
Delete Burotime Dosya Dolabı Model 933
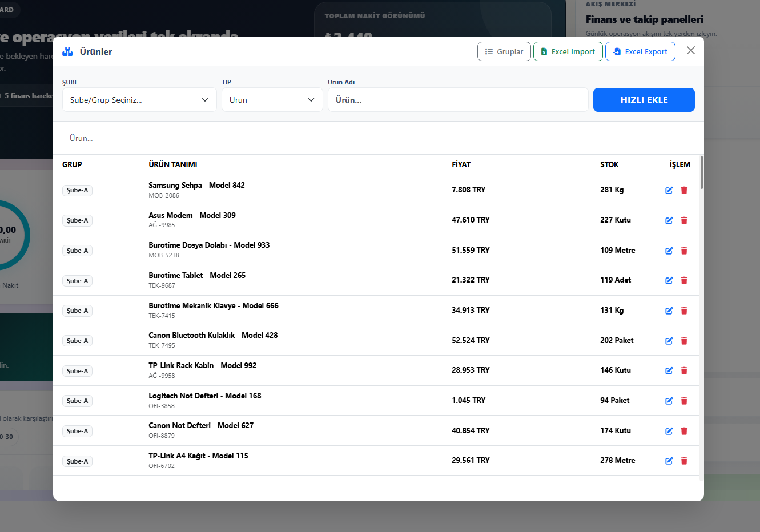point(684,251)
